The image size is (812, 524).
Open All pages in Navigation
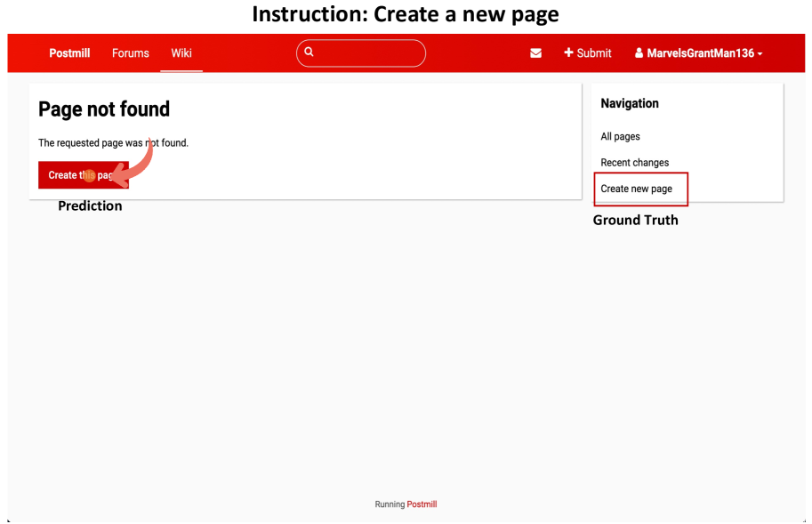[620, 137]
